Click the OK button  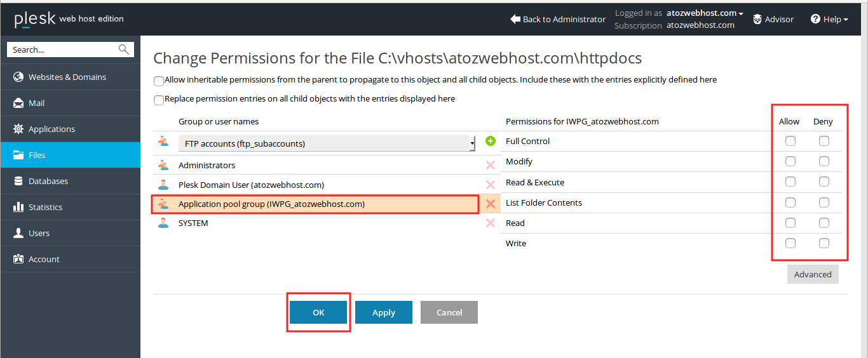click(318, 312)
